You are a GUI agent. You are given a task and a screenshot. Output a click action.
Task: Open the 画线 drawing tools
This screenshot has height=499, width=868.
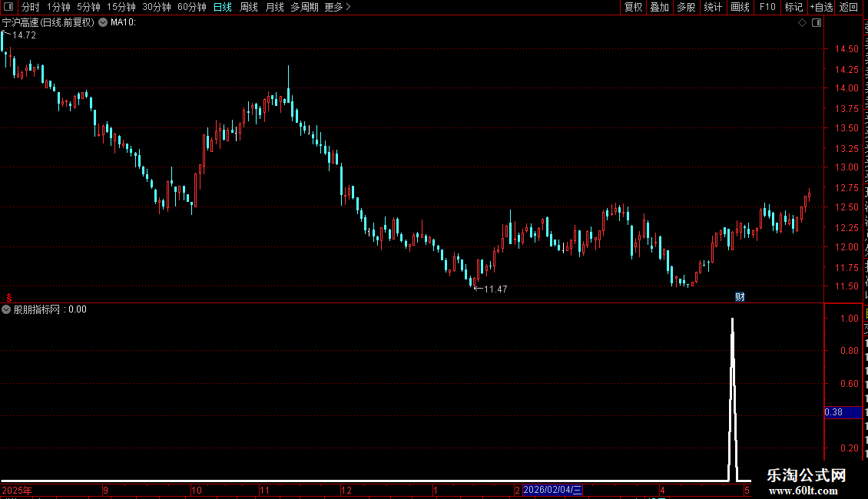pos(740,7)
